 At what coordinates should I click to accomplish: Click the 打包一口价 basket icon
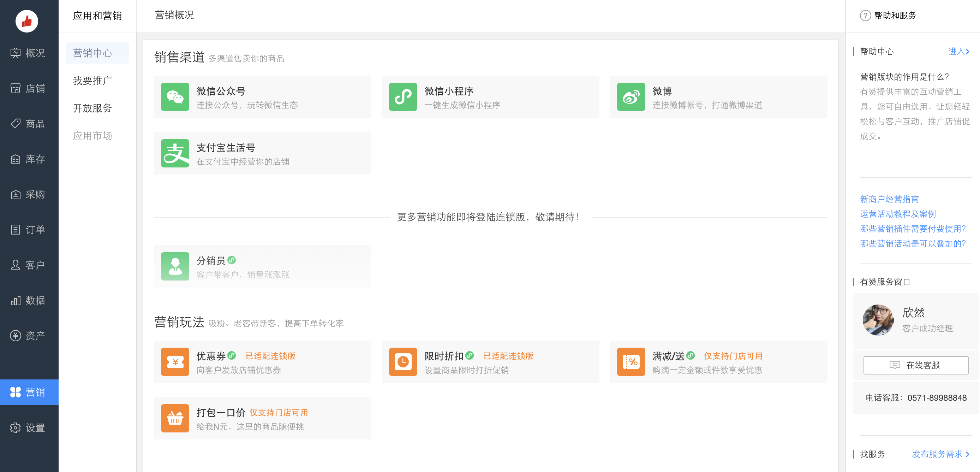[x=175, y=418]
